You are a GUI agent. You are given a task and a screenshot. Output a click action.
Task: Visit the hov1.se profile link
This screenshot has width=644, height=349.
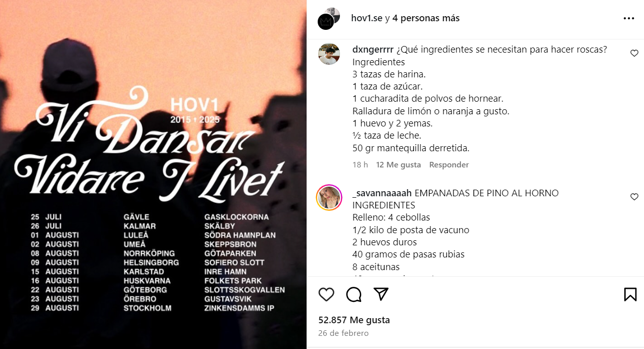367,18
